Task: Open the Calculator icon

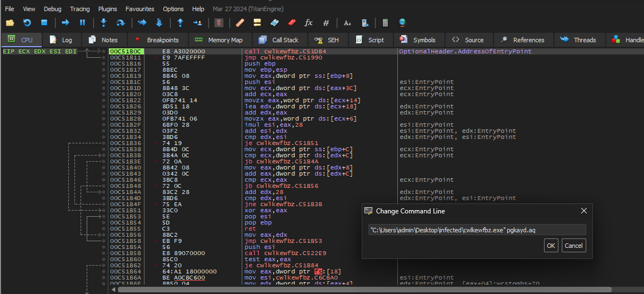Action: click(385, 23)
